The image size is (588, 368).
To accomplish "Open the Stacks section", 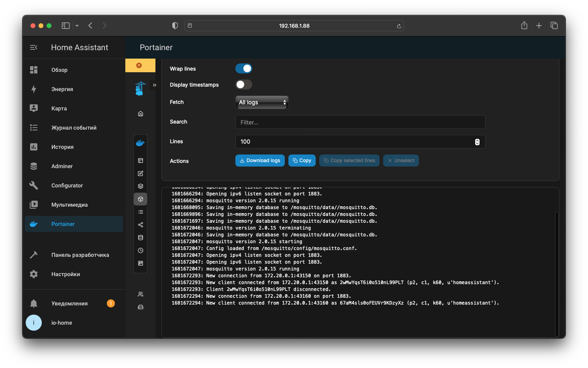I will coord(140,186).
